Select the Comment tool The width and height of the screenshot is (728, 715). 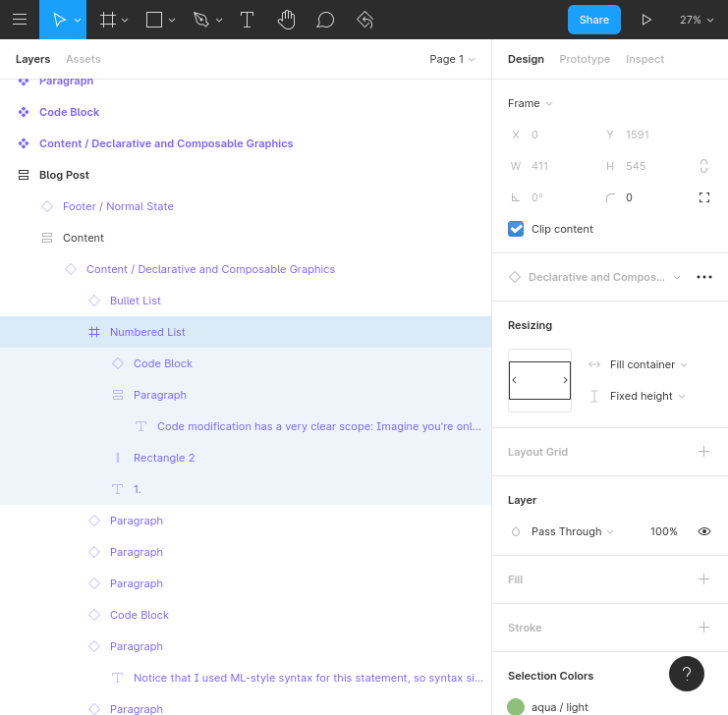click(x=325, y=20)
